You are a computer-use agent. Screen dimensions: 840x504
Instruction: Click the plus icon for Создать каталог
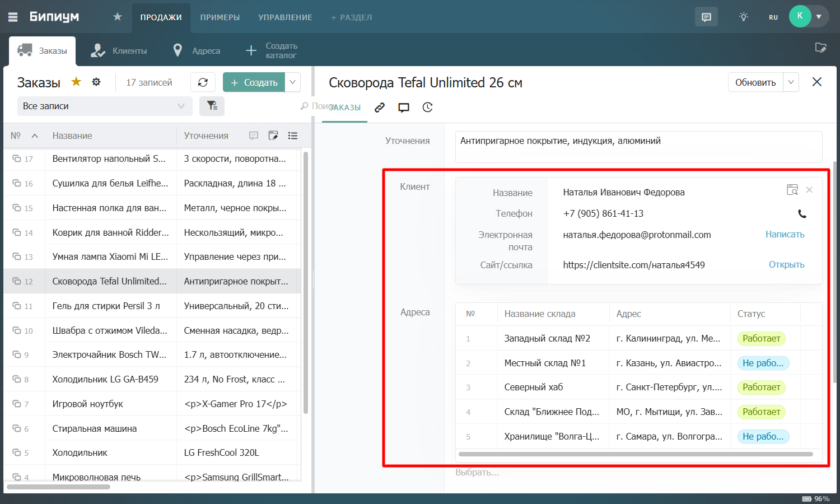click(x=251, y=50)
